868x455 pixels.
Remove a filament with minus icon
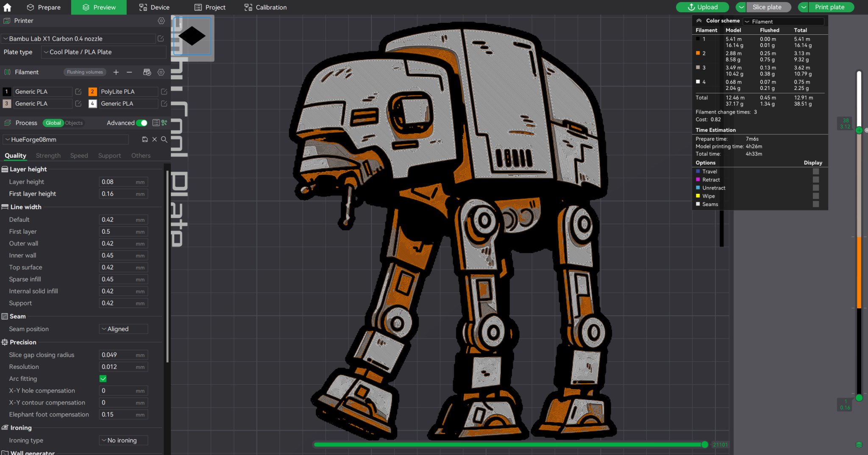point(130,72)
